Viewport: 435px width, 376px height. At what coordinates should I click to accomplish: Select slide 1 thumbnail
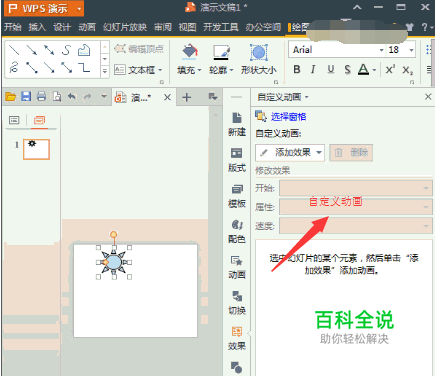[36, 149]
